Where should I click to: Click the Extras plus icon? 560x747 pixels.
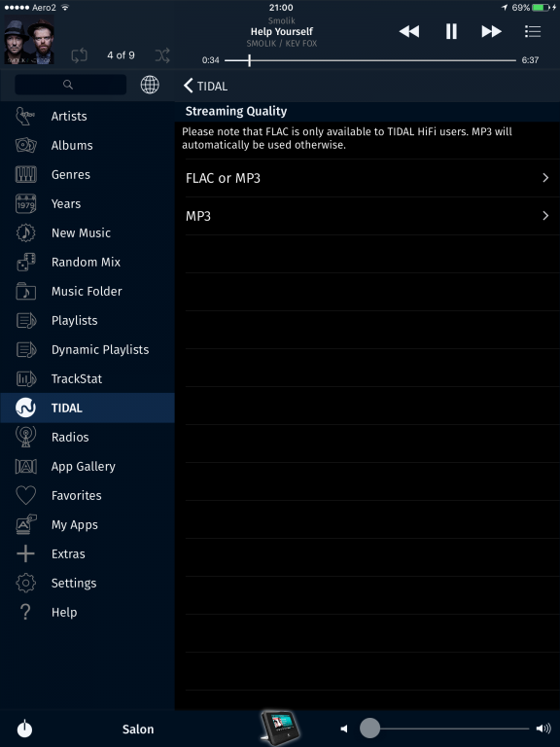25,553
